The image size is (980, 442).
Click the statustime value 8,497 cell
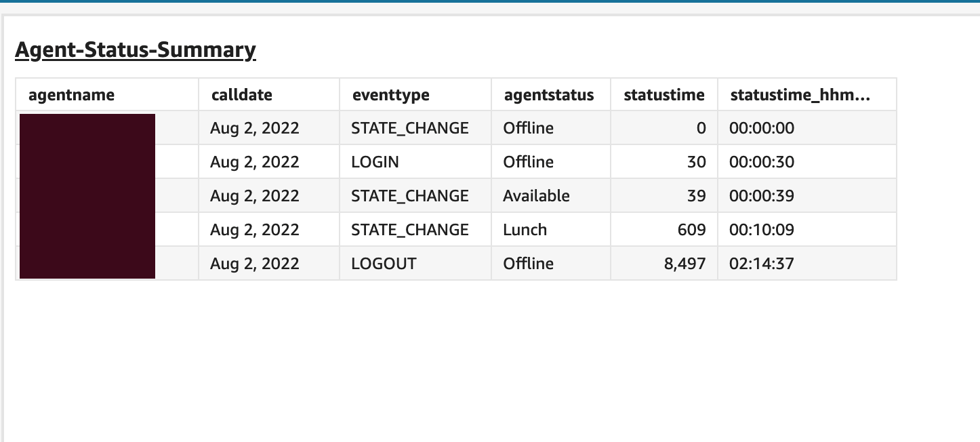click(x=686, y=263)
